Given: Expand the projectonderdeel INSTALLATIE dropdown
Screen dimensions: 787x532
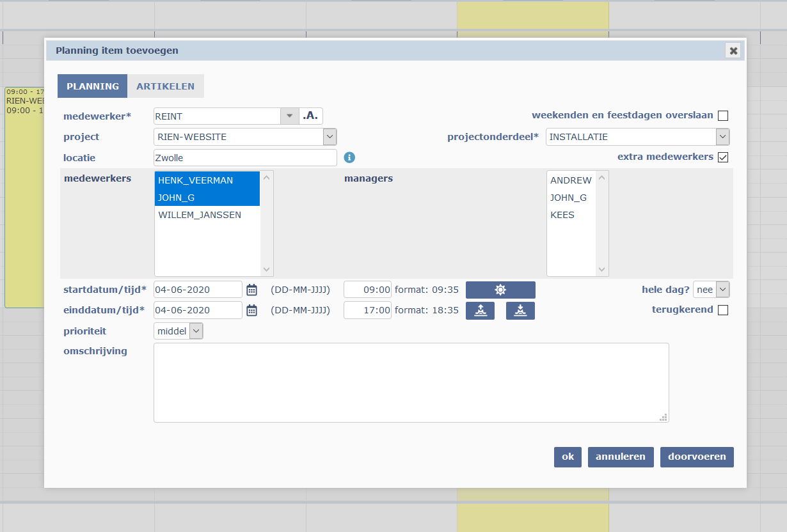Looking at the screenshot, I should (x=637, y=137).
